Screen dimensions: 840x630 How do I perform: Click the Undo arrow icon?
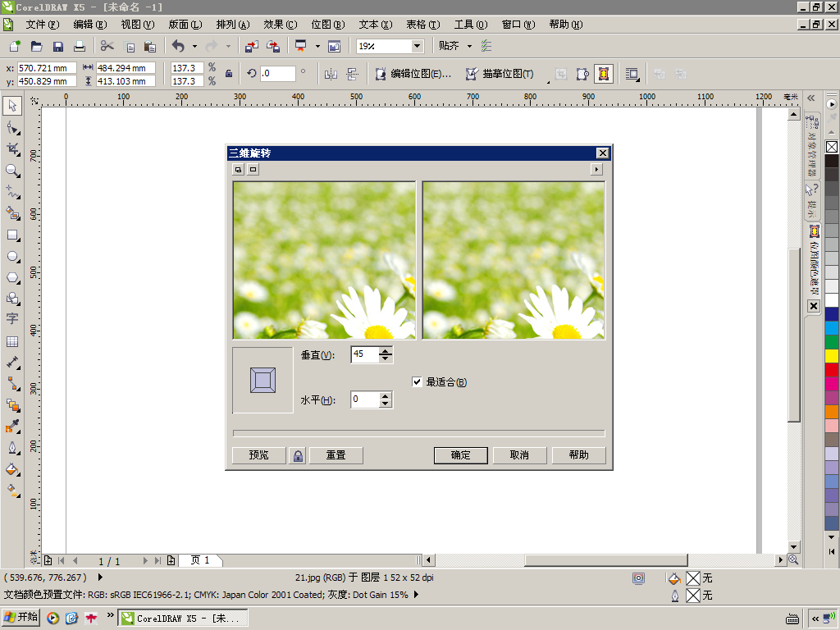[x=178, y=47]
